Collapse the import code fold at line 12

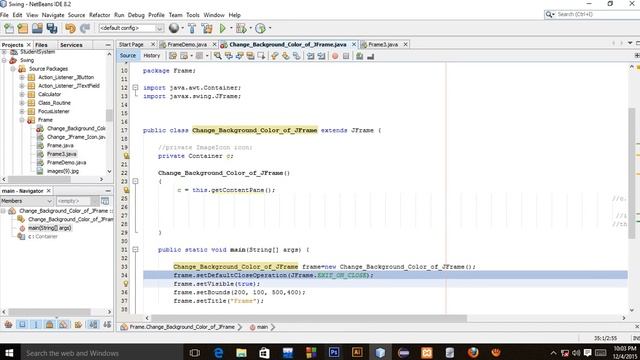[136, 87]
